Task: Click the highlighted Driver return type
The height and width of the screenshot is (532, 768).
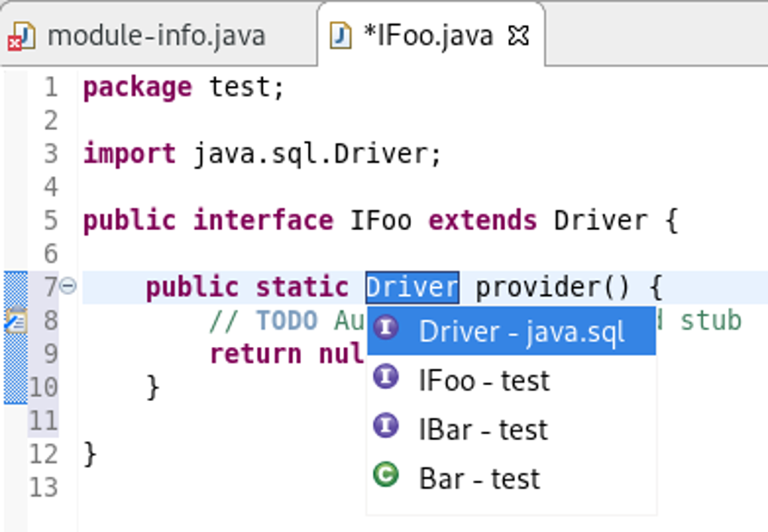Action: pyautogui.click(x=412, y=287)
